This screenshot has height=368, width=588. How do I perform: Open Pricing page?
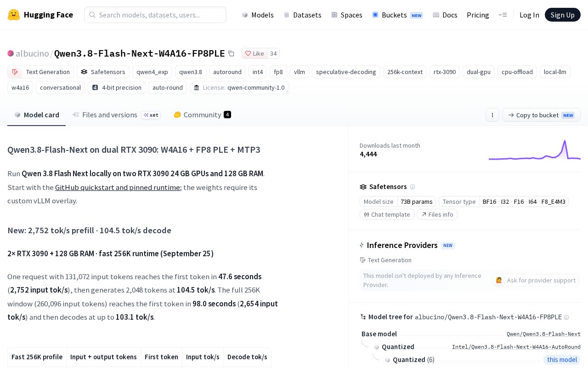point(478,15)
